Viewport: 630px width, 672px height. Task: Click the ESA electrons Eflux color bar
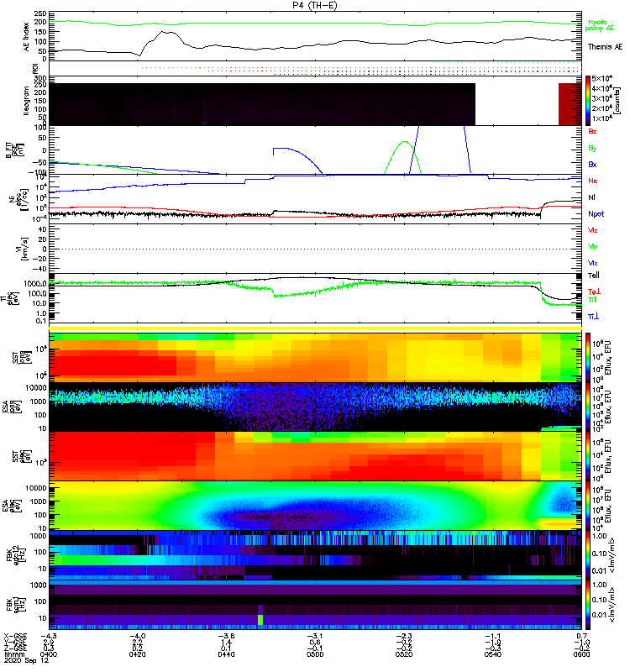(587, 506)
